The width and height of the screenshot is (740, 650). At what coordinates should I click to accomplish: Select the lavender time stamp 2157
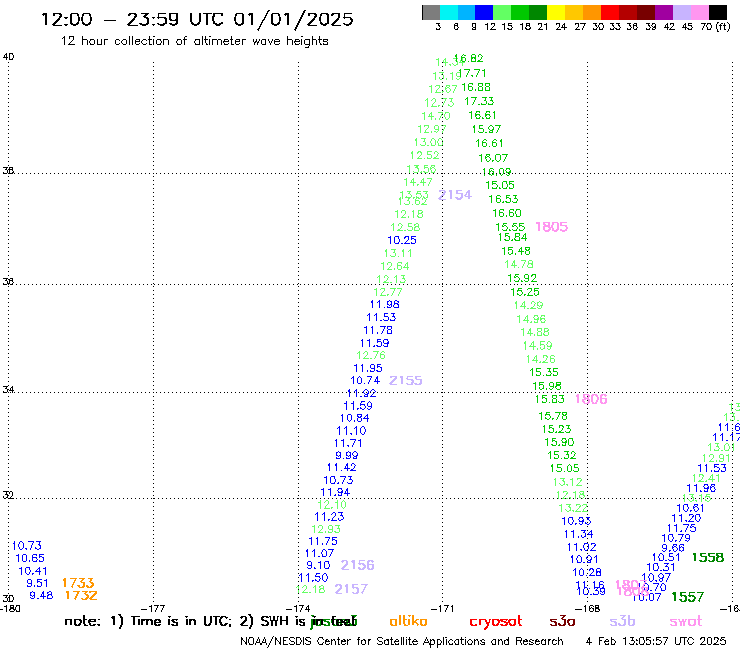tap(351, 589)
